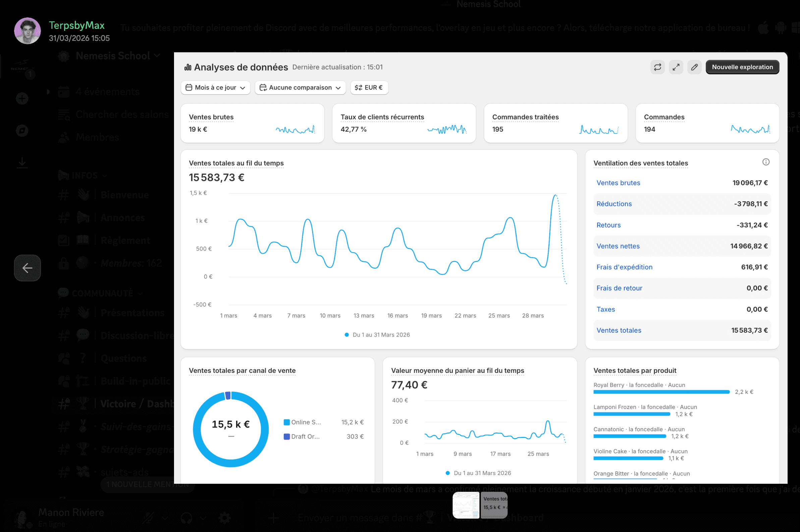800x532 pixels.
Task: Collapse the COMMUNAUTÉ channel category
Action: pyautogui.click(x=101, y=293)
